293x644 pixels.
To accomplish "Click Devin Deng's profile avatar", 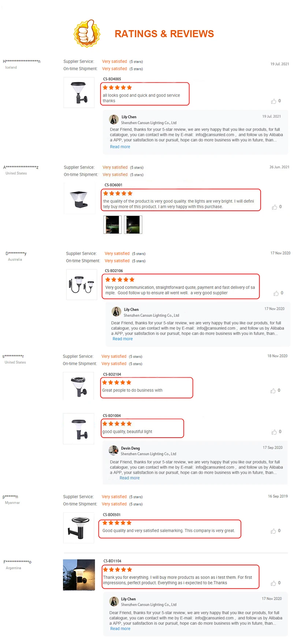I will [x=114, y=450].
